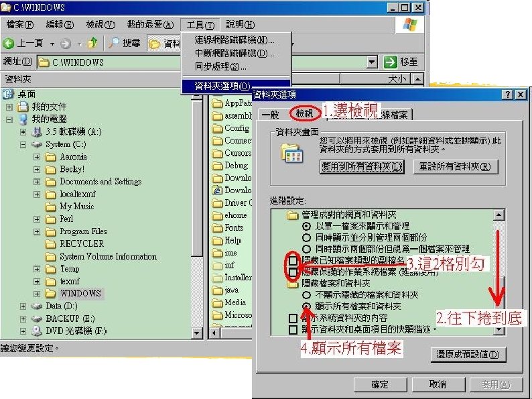Select the Desktop (桌面) icon in tree
Image resolution: width=532 pixels, height=399 pixels.
tap(8, 94)
